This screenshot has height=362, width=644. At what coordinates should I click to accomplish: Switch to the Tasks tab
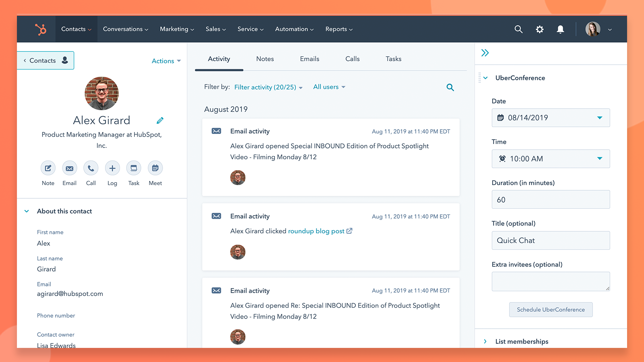pyautogui.click(x=394, y=59)
